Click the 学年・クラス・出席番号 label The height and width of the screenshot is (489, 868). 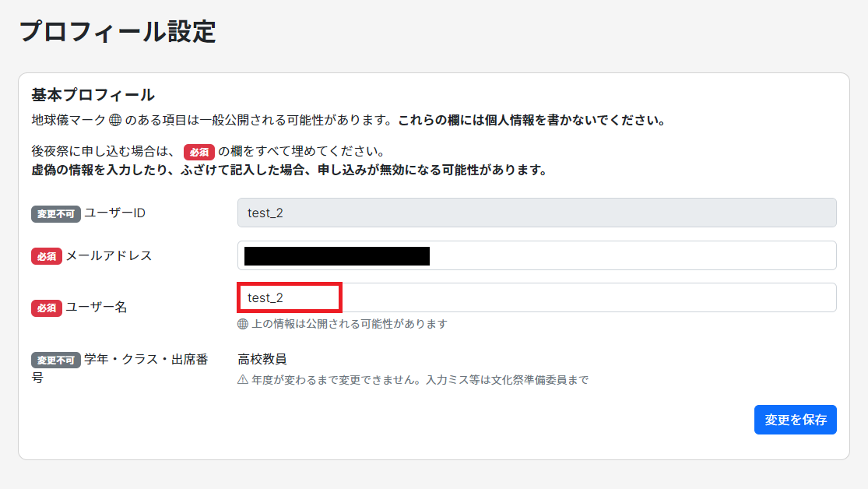(145, 360)
